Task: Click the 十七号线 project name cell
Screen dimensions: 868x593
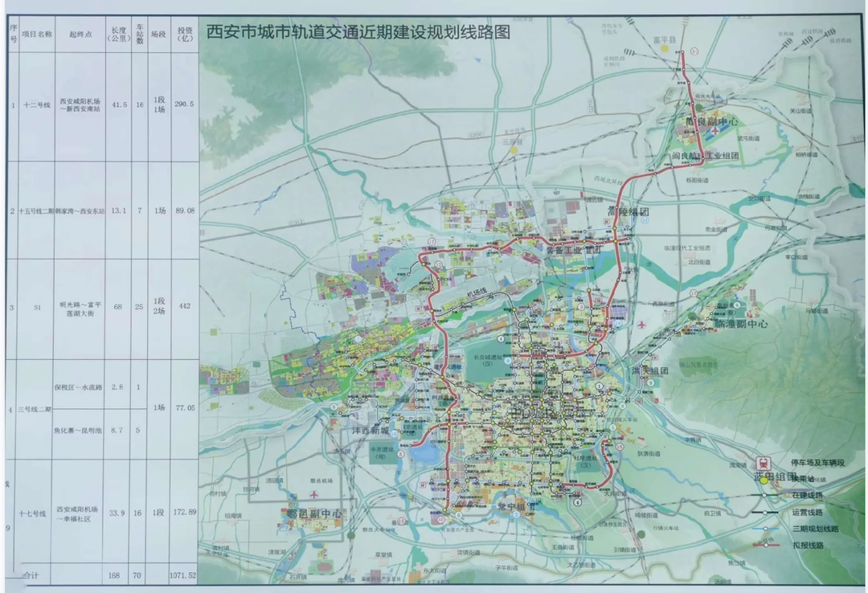Action: click(32, 514)
